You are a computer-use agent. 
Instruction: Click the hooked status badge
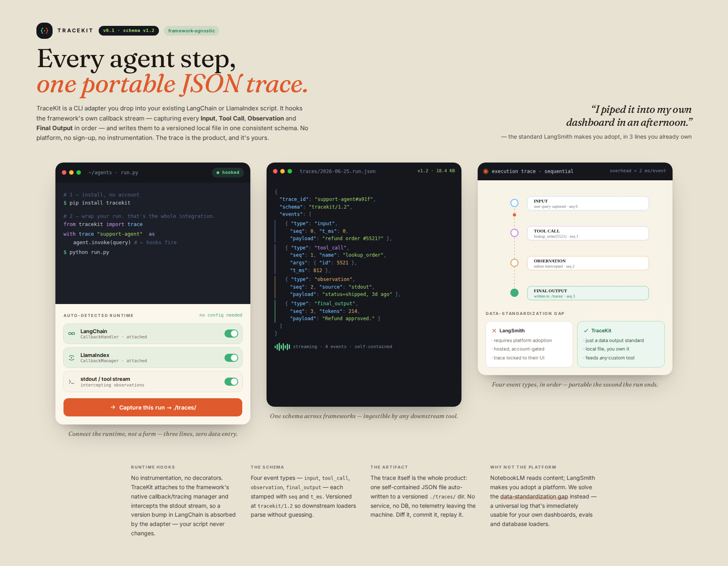[x=228, y=172]
